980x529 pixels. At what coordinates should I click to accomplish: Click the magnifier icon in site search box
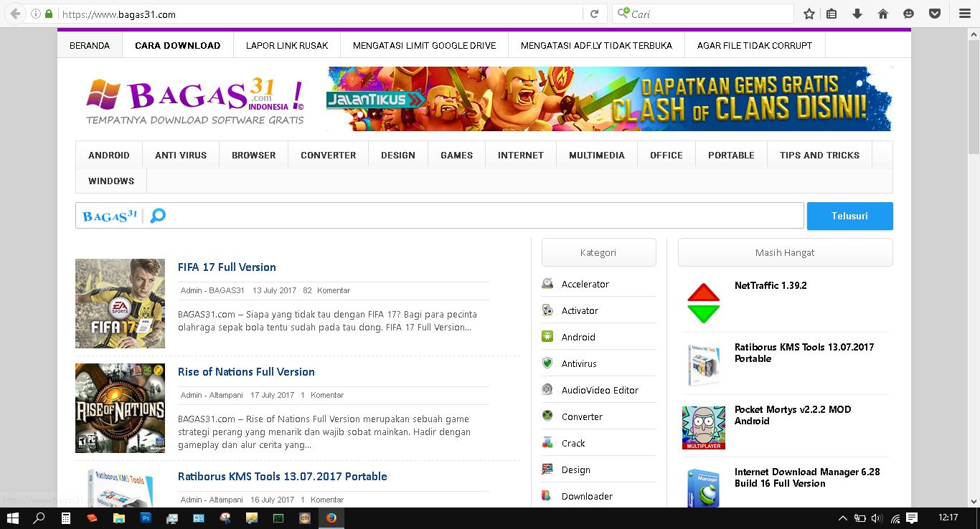tap(158, 215)
